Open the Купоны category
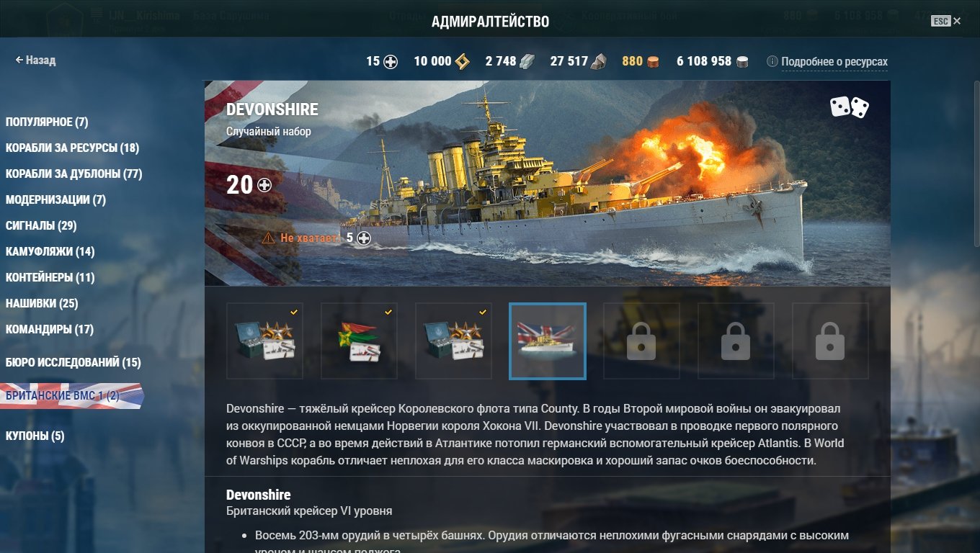The height and width of the screenshot is (553, 980). (35, 436)
